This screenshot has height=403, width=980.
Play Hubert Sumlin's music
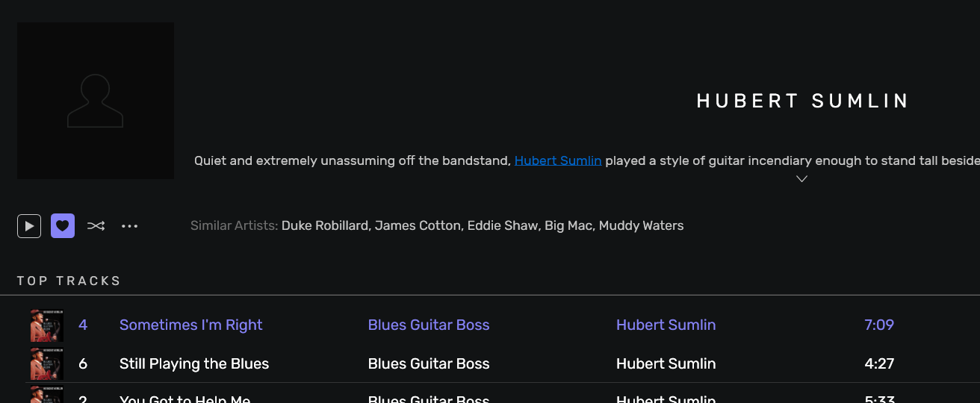click(x=29, y=225)
